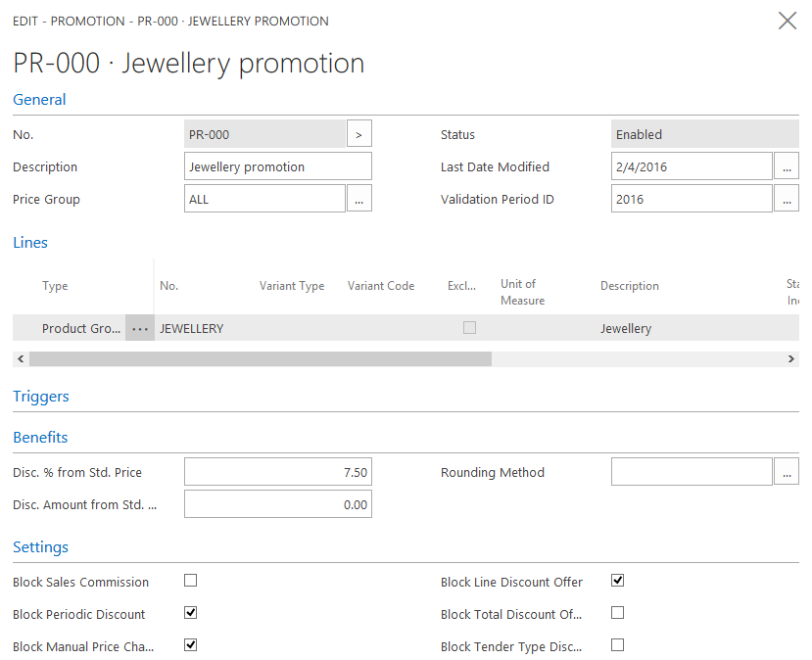Click the arrow button next to PR-000
Image resolution: width=812 pixels, height=660 pixels.
click(359, 134)
